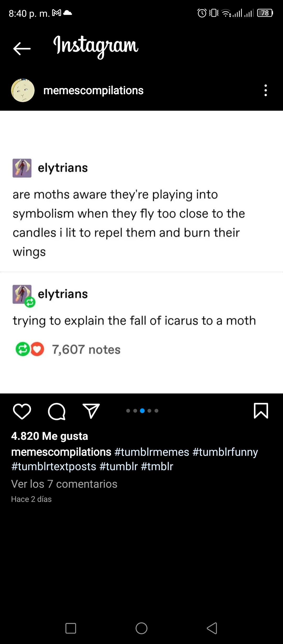283x644 pixels.
Task: Tap Ver los 7 comentarios
Action: pos(64,484)
